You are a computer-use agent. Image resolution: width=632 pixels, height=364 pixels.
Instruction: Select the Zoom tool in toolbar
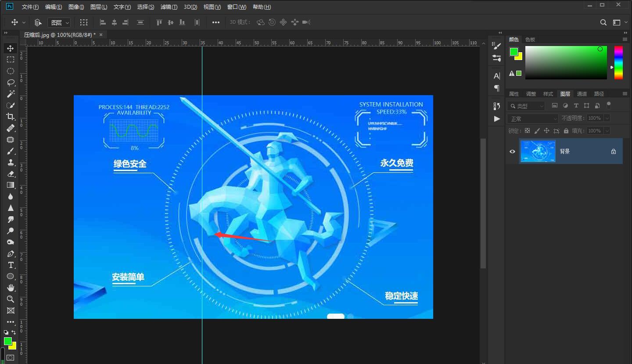click(11, 299)
